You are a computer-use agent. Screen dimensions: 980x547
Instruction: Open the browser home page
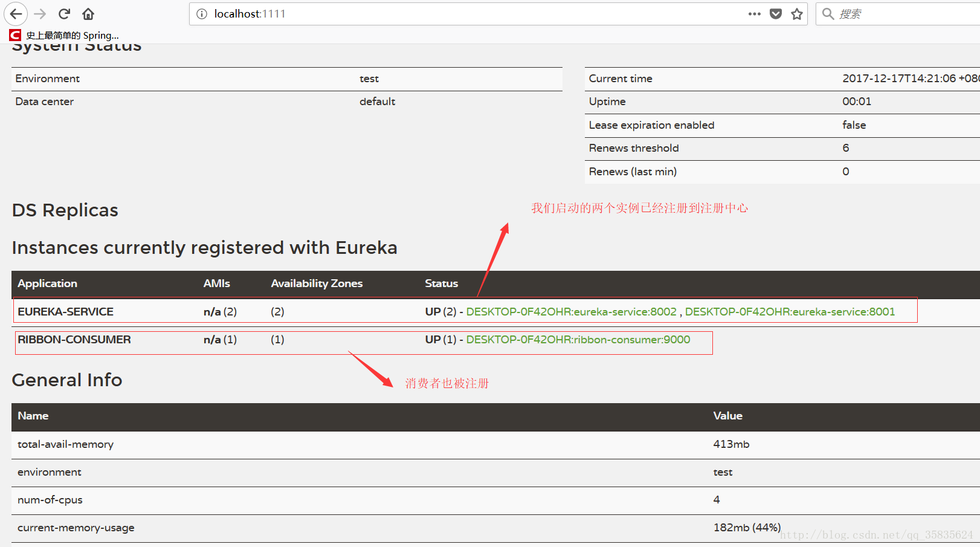(88, 14)
